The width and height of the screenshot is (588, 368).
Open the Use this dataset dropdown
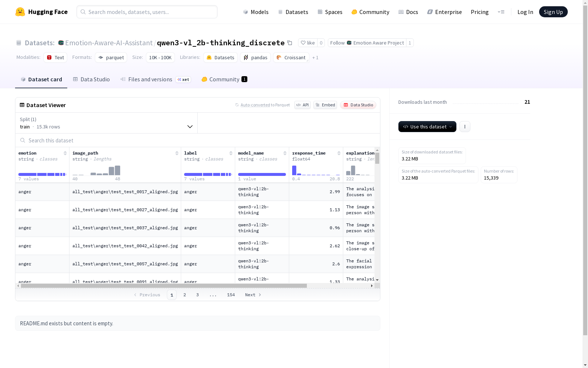pos(427,127)
